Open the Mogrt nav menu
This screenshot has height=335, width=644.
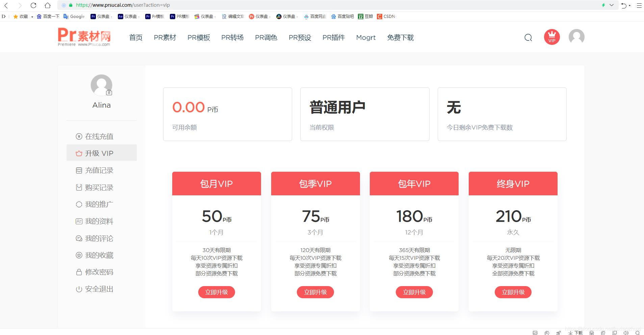366,37
